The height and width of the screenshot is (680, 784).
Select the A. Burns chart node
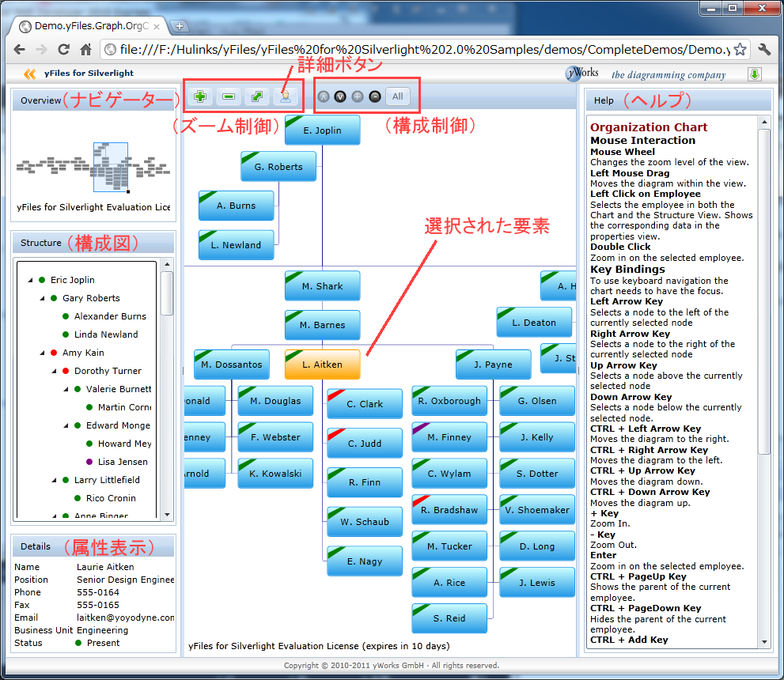[236, 206]
